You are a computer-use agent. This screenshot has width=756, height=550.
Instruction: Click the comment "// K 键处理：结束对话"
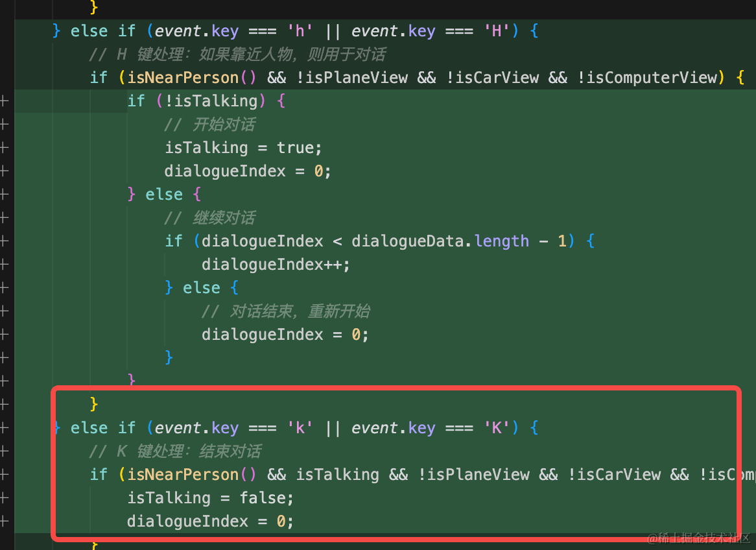pyautogui.click(x=176, y=451)
